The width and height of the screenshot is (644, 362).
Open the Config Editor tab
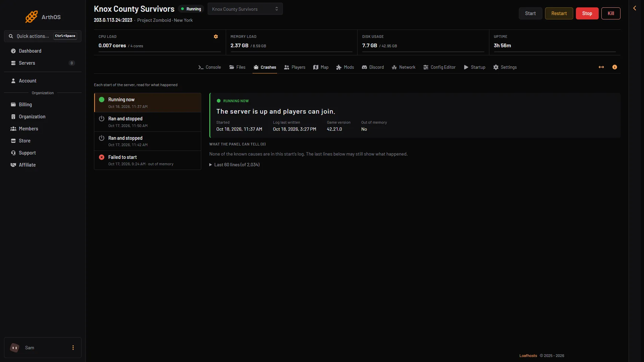[x=439, y=67]
